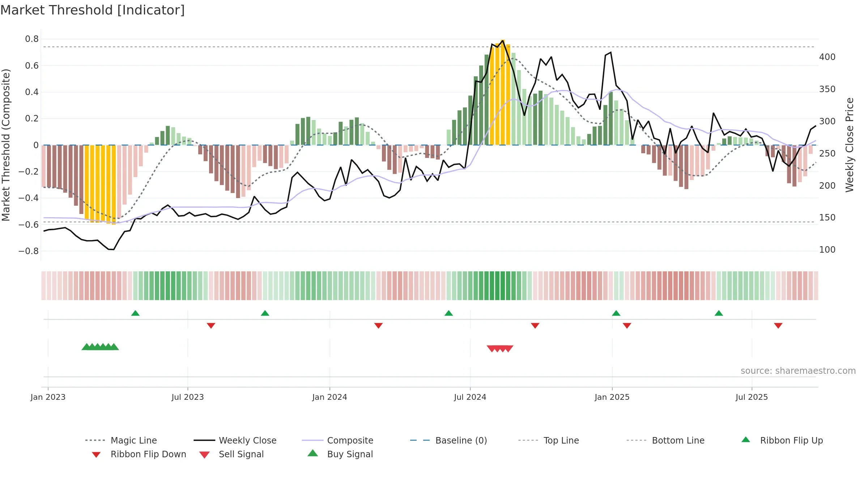Image resolution: width=868 pixels, height=488 pixels.
Task: Toggle the Bottom Line legend entry
Action: pos(665,440)
